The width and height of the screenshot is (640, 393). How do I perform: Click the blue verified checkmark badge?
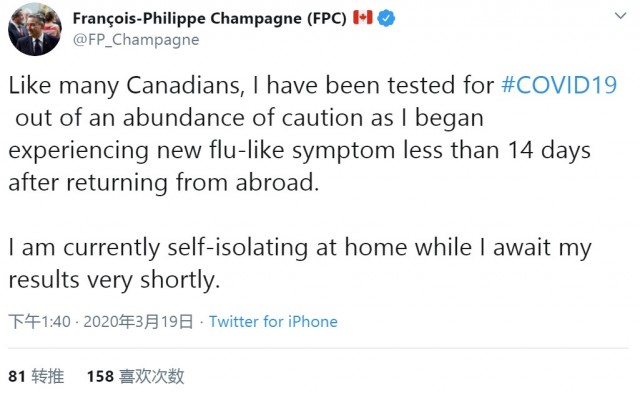pos(386,18)
